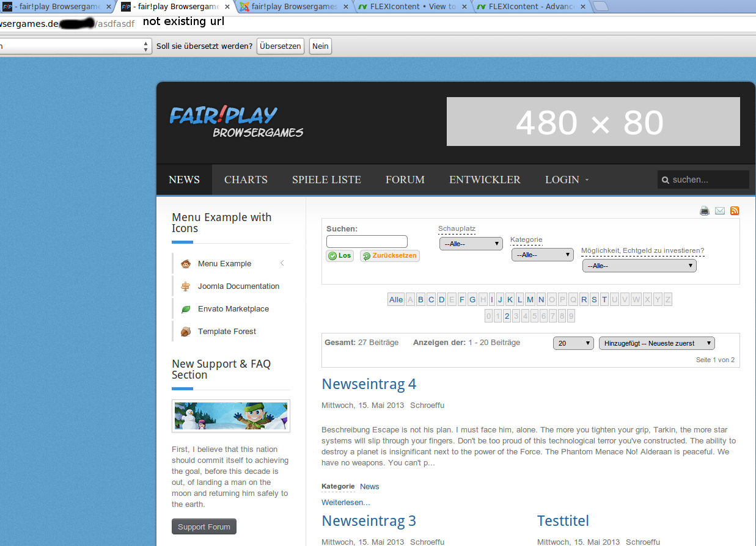Open the Echtgeld investieren dropdown
The width and height of the screenshot is (756, 546).
[x=639, y=266]
